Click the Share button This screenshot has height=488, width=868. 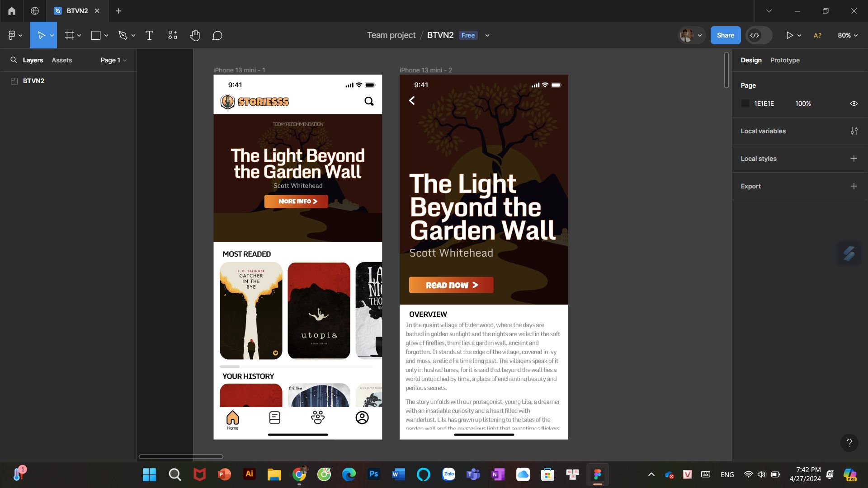point(726,35)
